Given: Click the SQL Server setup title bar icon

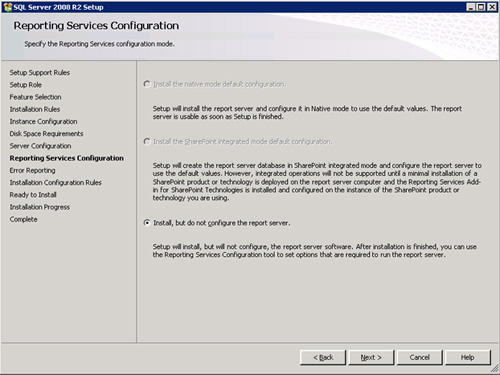Looking at the screenshot, I should pyautogui.click(x=8, y=7).
